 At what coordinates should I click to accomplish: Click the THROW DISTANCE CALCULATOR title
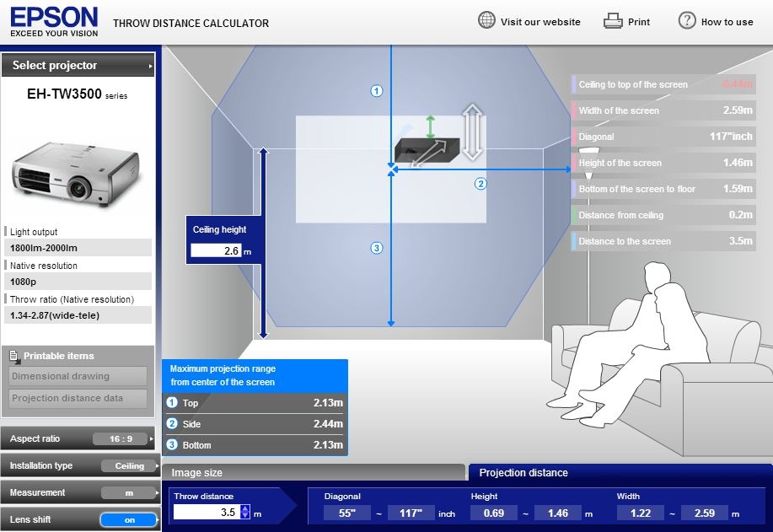(191, 23)
